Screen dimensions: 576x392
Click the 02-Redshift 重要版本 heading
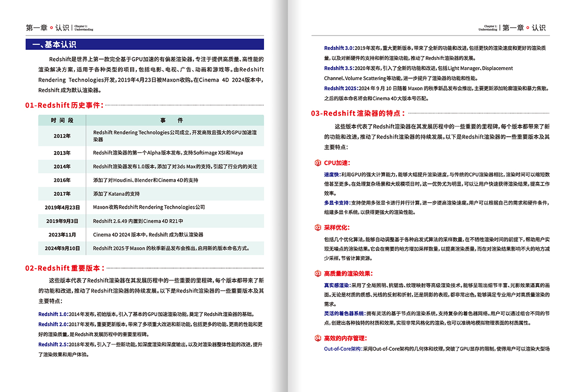pyautogui.click(x=64, y=268)
